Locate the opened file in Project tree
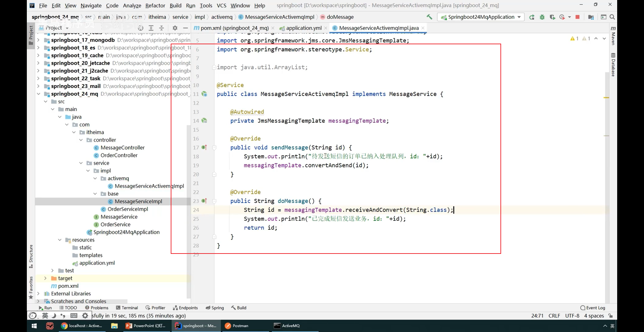 141,28
